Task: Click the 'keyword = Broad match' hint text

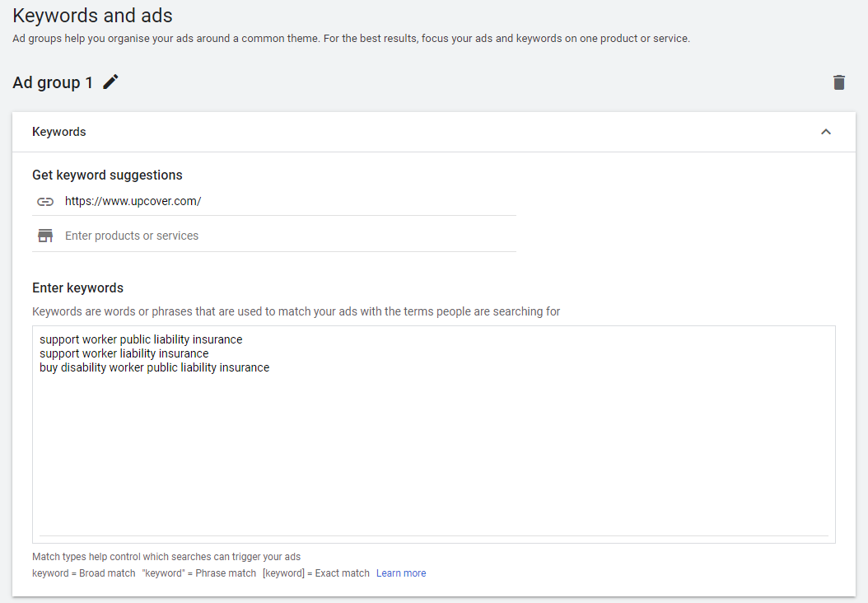Action: click(84, 573)
